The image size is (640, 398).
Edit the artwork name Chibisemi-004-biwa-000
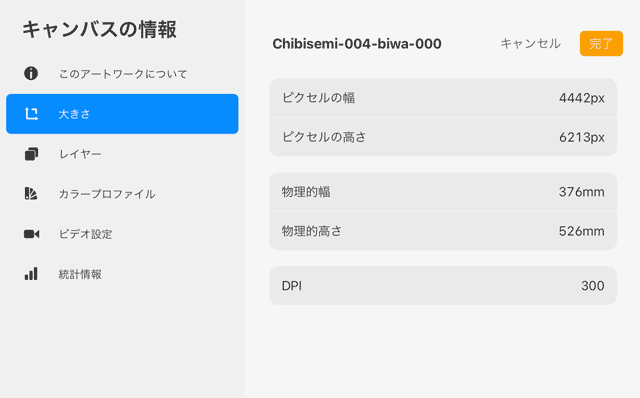(x=357, y=44)
